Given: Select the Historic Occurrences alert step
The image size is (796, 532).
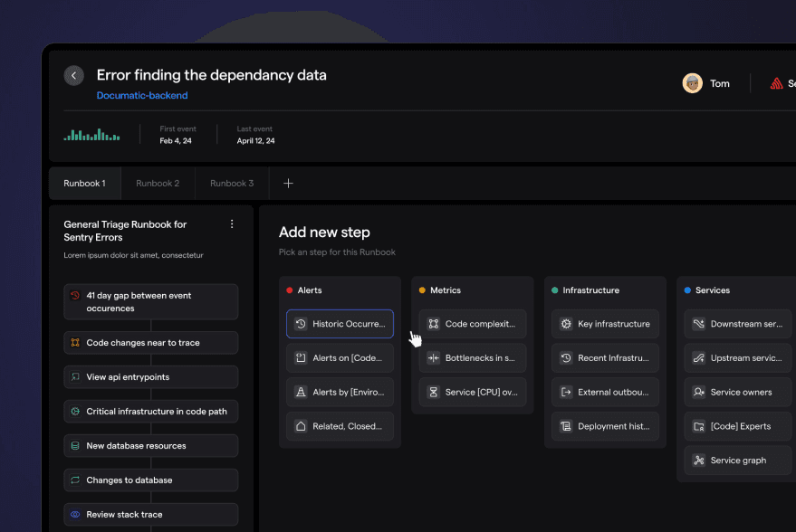Looking at the screenshot, I should 340,324.
